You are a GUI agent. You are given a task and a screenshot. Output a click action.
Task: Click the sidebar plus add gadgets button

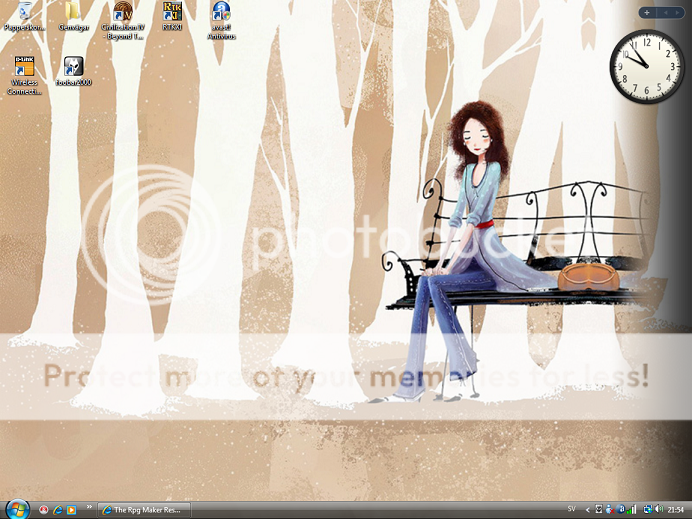coord(647,12)
